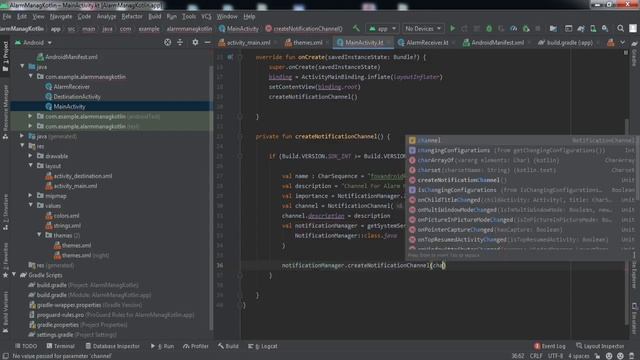Open the Project tool window sidebar button

5,56
